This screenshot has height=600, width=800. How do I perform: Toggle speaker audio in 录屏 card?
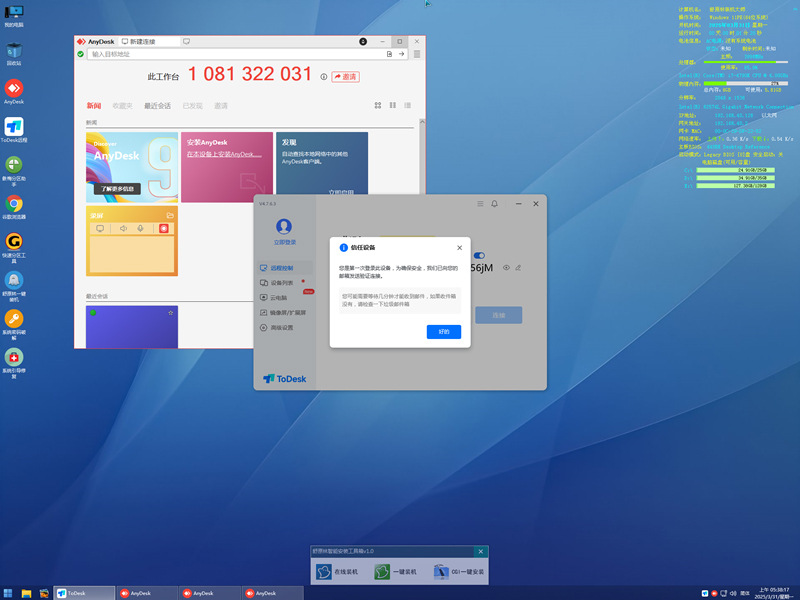(x=123, y=229)
